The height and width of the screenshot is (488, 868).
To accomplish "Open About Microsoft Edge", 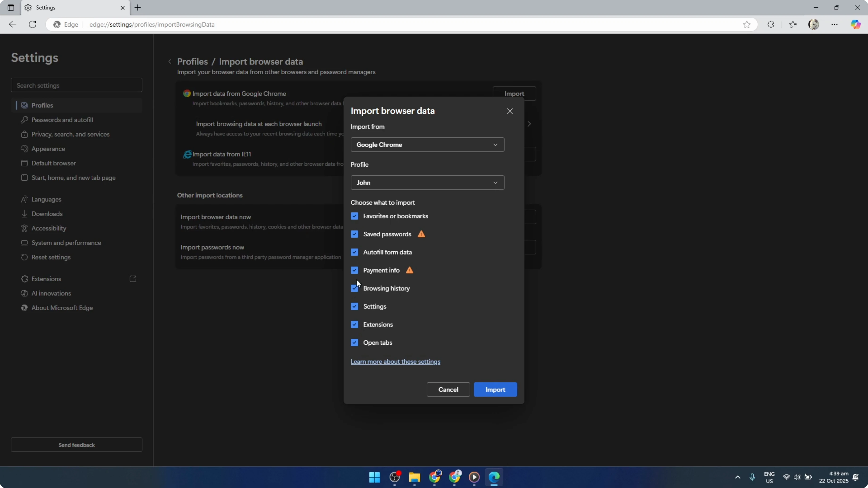I will click(x=76, y=308).
